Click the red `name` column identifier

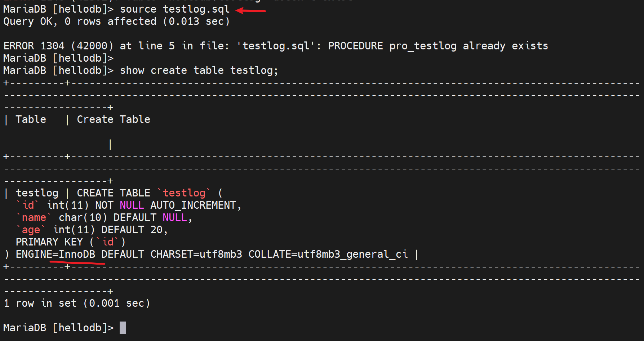34,217
